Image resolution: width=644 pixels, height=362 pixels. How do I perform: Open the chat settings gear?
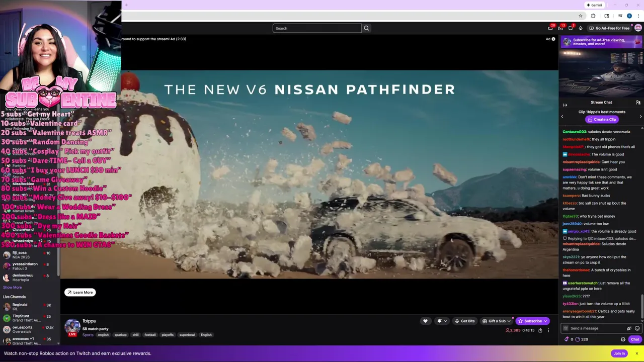(x=623, y=339)
